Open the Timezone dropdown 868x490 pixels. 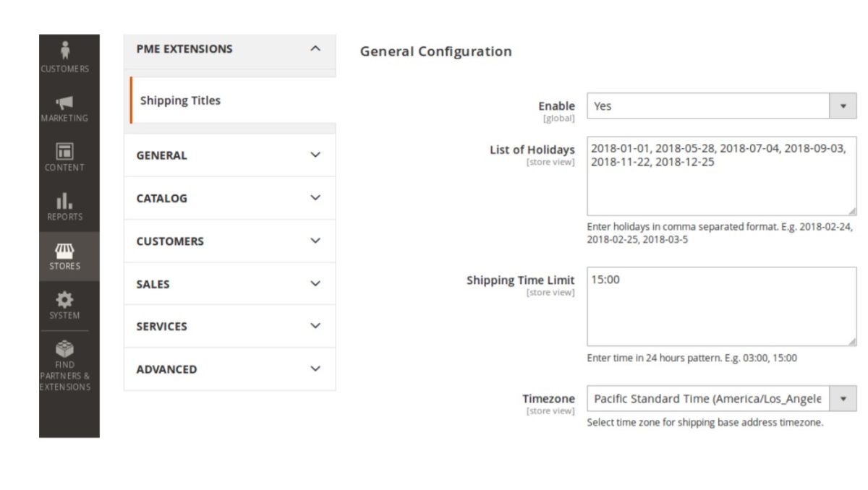click(x=843, y=398)
